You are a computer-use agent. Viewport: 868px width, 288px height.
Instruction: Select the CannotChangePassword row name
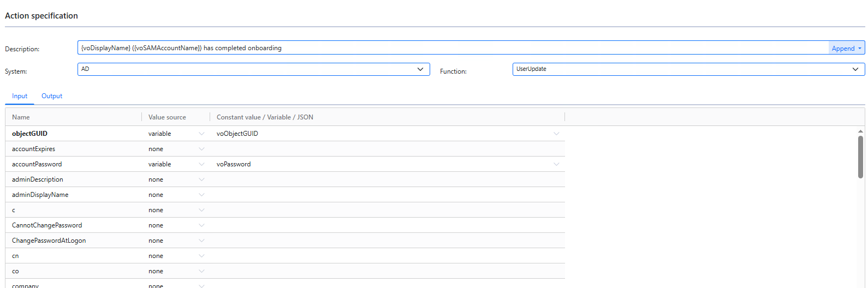(47, 225)
